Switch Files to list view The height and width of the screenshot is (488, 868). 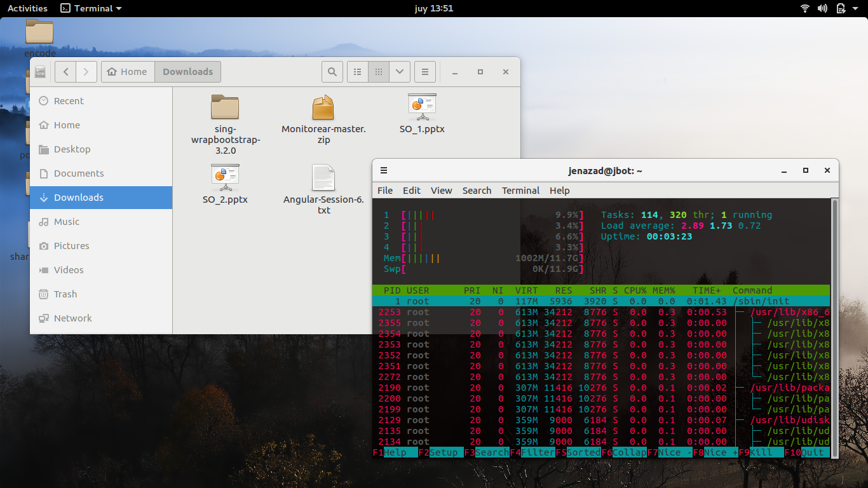[357, 72]
